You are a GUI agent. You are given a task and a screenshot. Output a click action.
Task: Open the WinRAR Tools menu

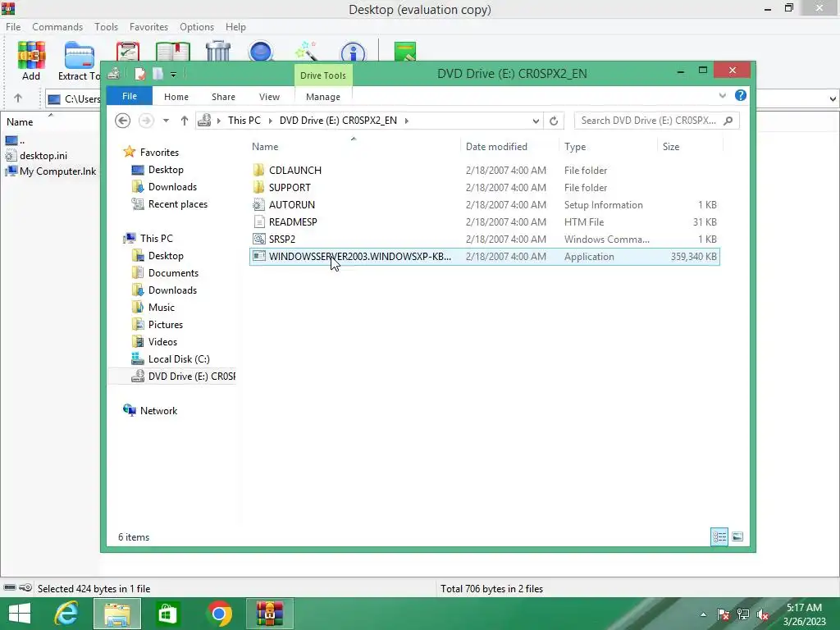point(106,27)
